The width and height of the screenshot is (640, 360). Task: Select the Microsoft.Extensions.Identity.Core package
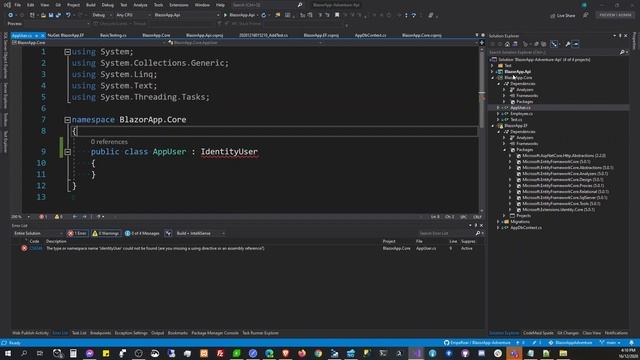tap(558, 209)
